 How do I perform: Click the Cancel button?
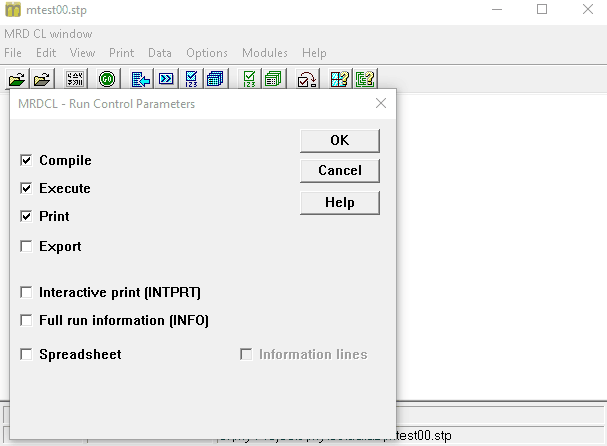[339, 171]
